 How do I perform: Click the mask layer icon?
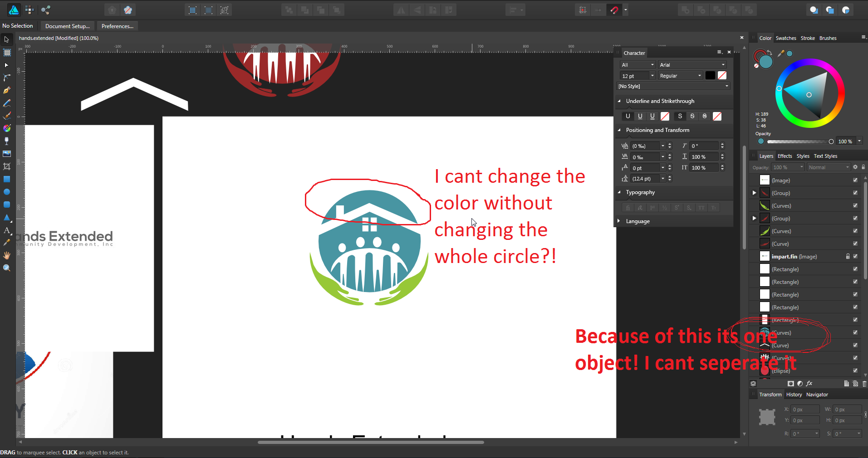click(791, 384)
